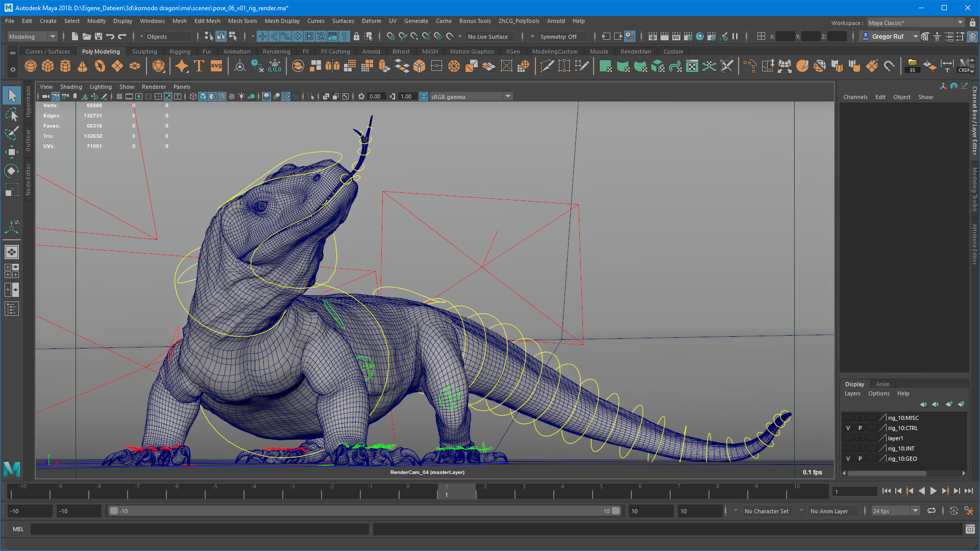Click the Type text shelf icon

[199, 66]
